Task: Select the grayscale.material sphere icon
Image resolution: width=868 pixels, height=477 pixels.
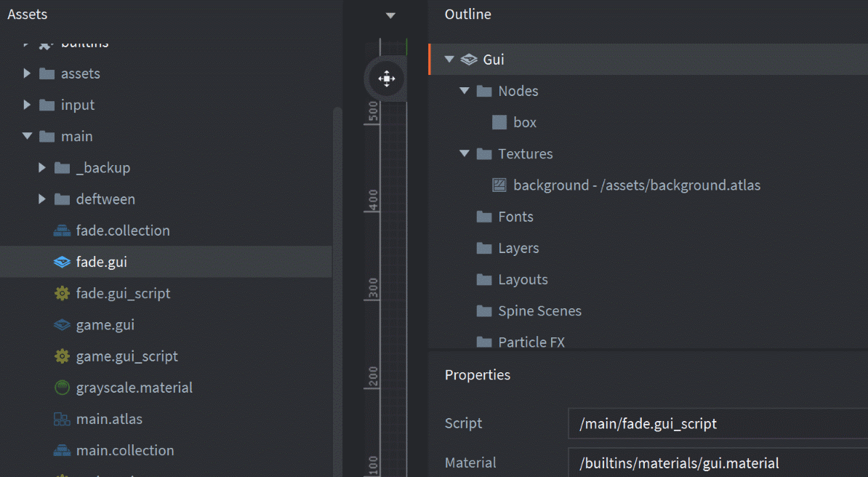Action: 62,388
